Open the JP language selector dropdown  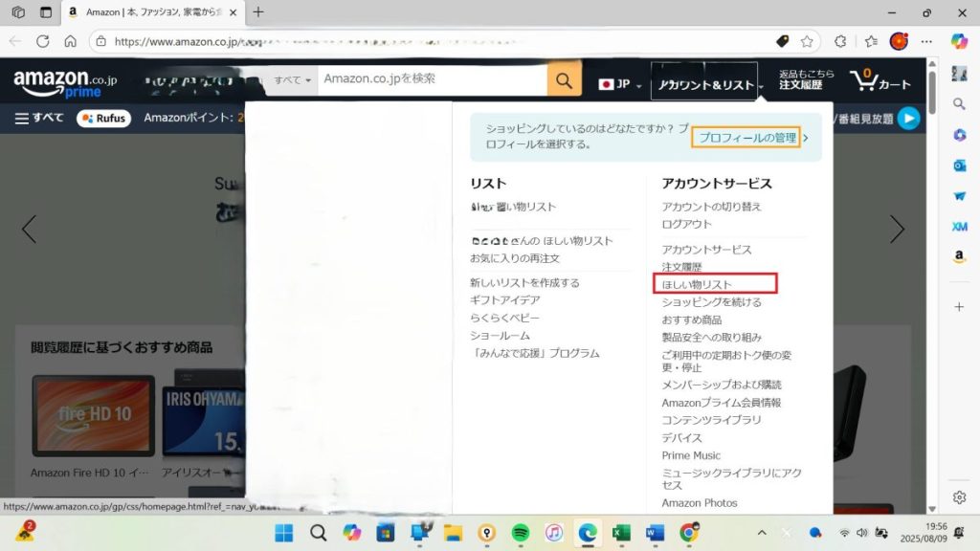(619, 84)
